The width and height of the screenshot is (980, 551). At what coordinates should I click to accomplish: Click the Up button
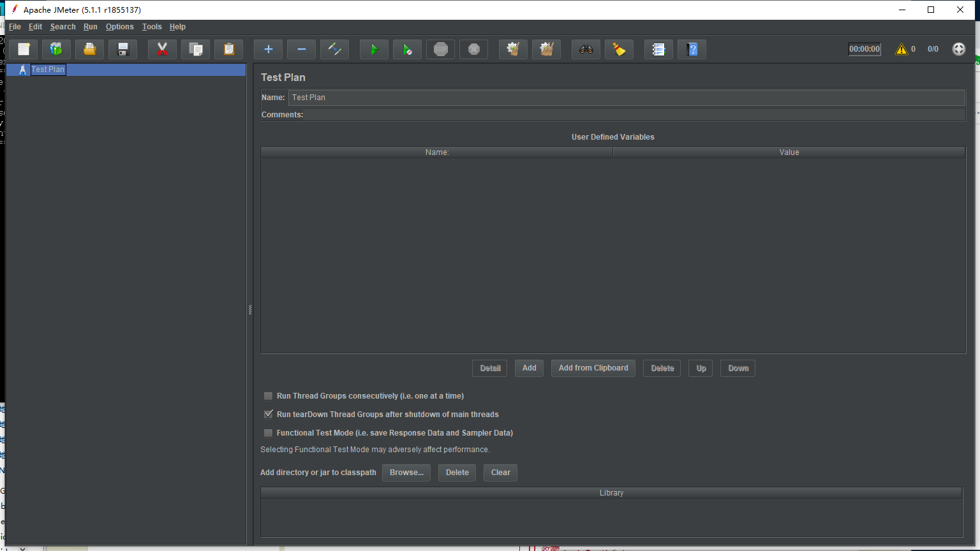pyautogui.click(x=701, y=368)
